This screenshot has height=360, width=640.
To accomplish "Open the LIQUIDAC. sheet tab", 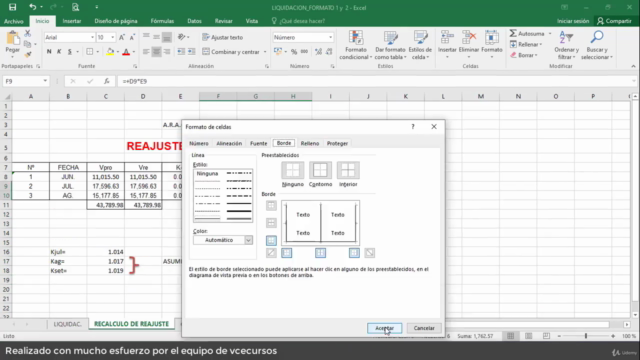I will point(68,324).
